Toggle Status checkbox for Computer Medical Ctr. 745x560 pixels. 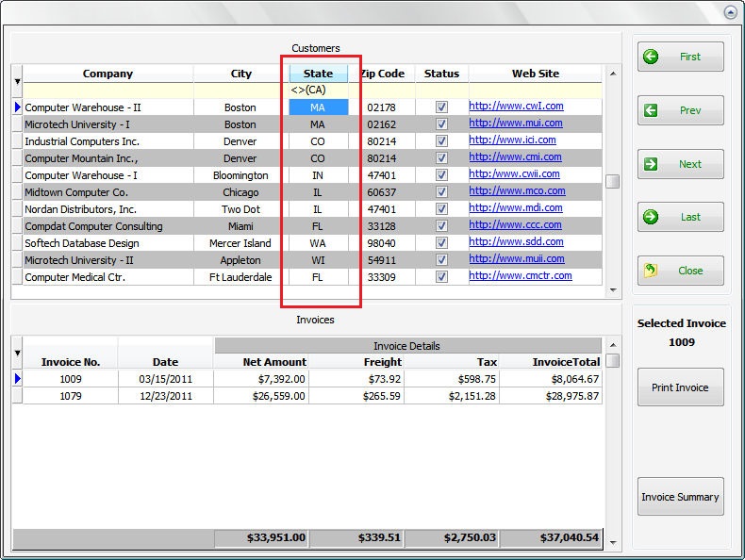tap(441, 277)
